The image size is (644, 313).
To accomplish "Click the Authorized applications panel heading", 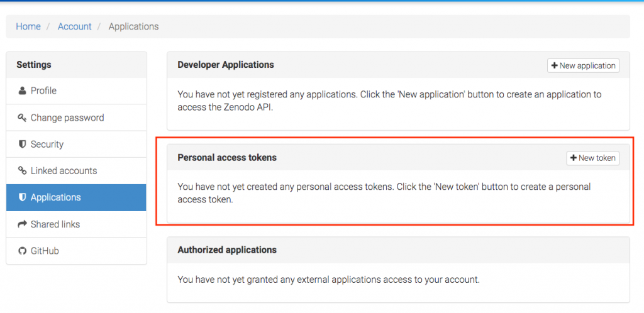I will 227,250.
